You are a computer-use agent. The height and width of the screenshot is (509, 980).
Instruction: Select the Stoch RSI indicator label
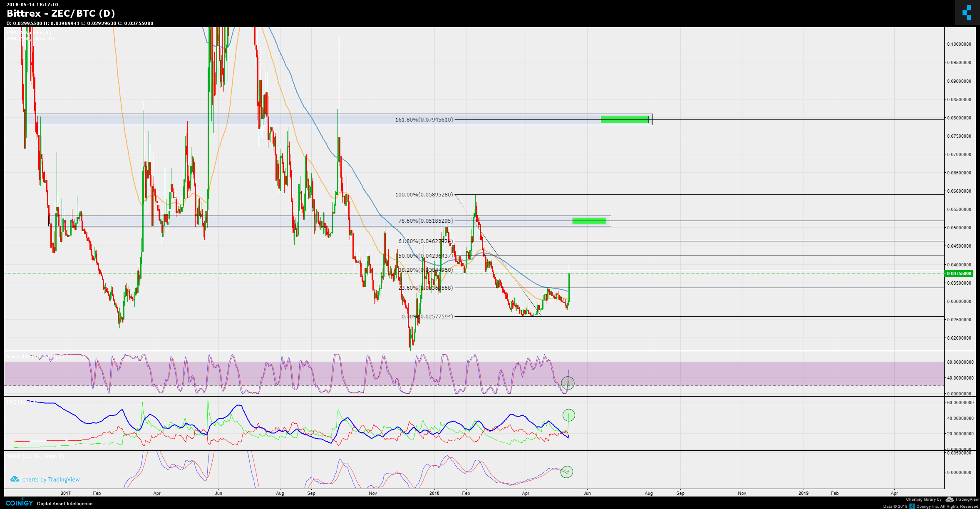pyautogui.click(x=34, y=357)
